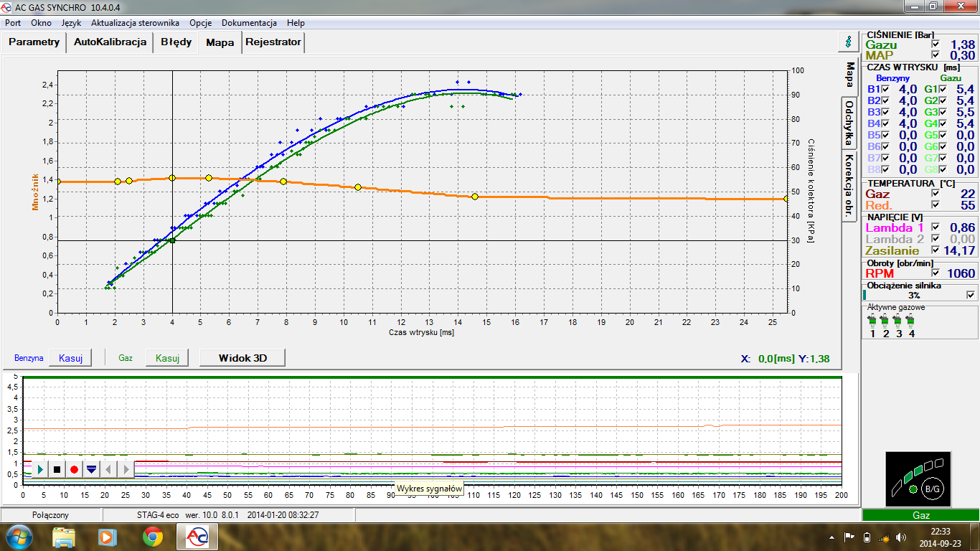Click the battery tray icon
The width and height of the screenshot is (980, 551).
pyautogui.click(x=867, y=537)
